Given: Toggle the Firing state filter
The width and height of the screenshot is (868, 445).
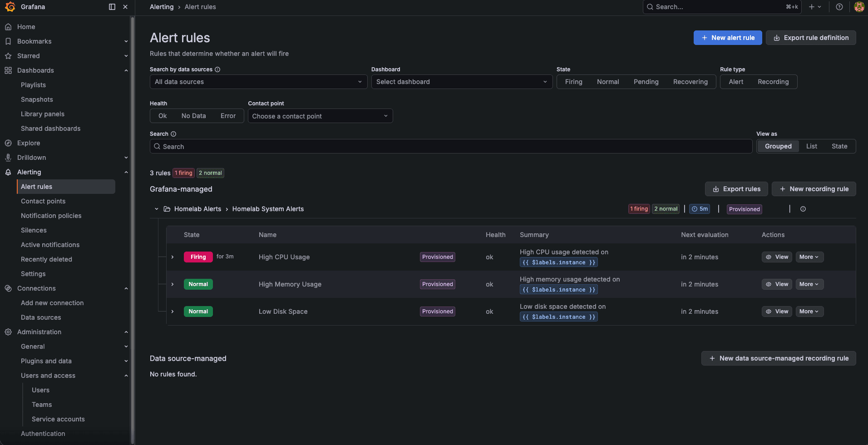Looking at the screenshot, I should coord(573,82).
